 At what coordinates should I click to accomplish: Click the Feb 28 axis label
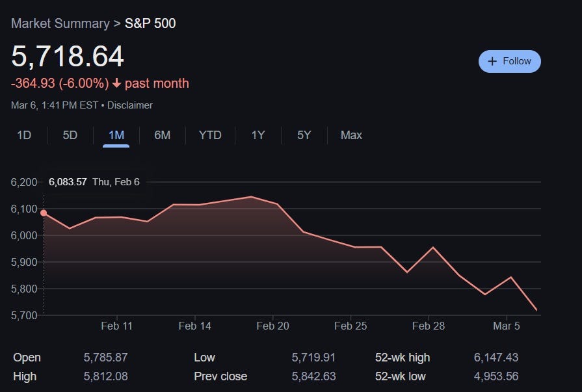429,326
